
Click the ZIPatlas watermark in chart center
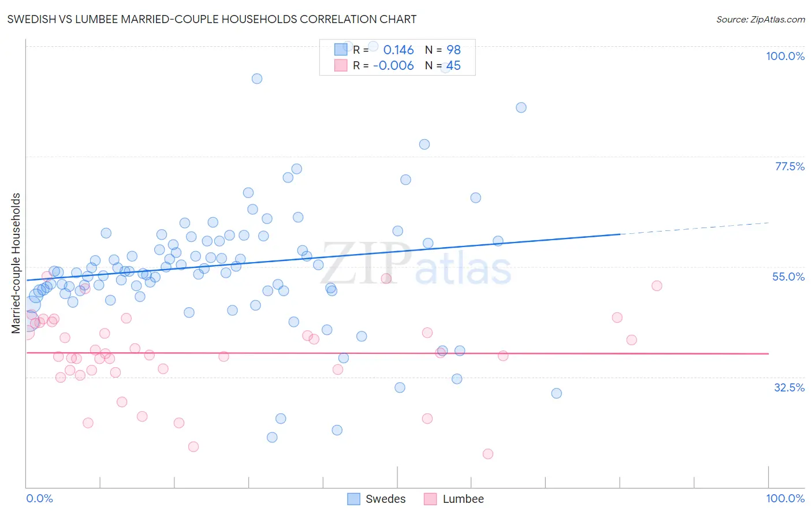tap(416, 265)
